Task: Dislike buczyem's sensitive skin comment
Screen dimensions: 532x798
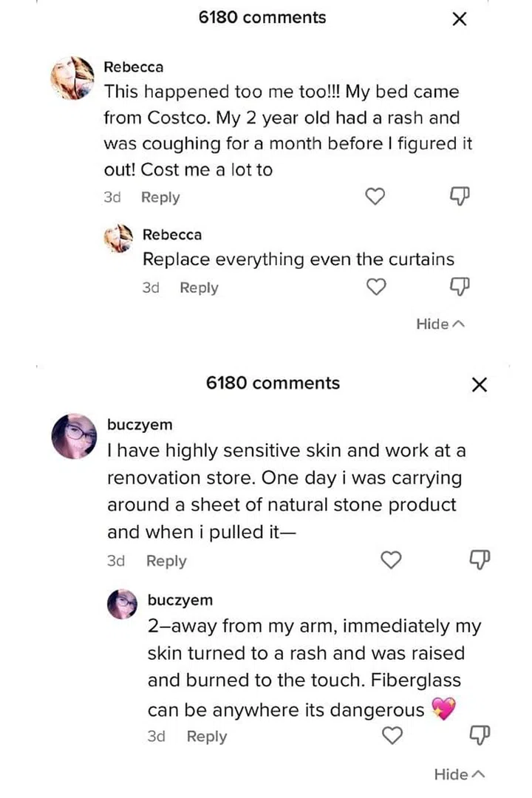Action: click(479, 560)
